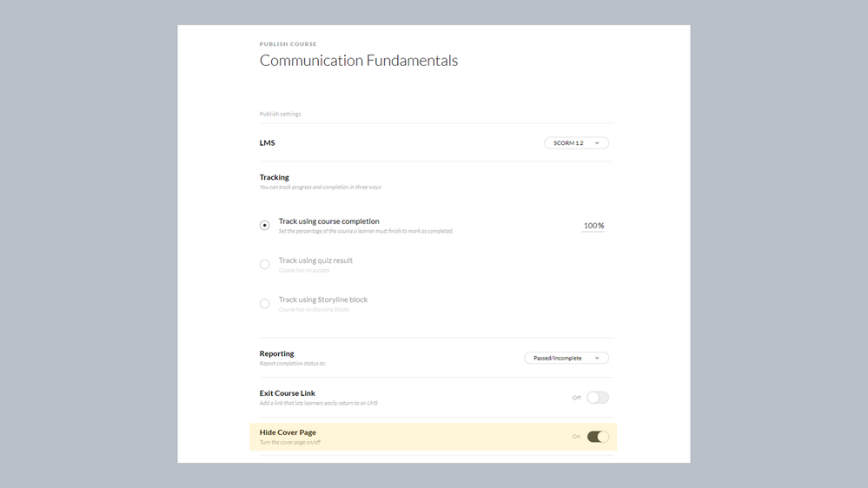Click the Reporting section heading
Image resolution: width=868 pixels, height=488 pixels.
click(x=277, y=353)
